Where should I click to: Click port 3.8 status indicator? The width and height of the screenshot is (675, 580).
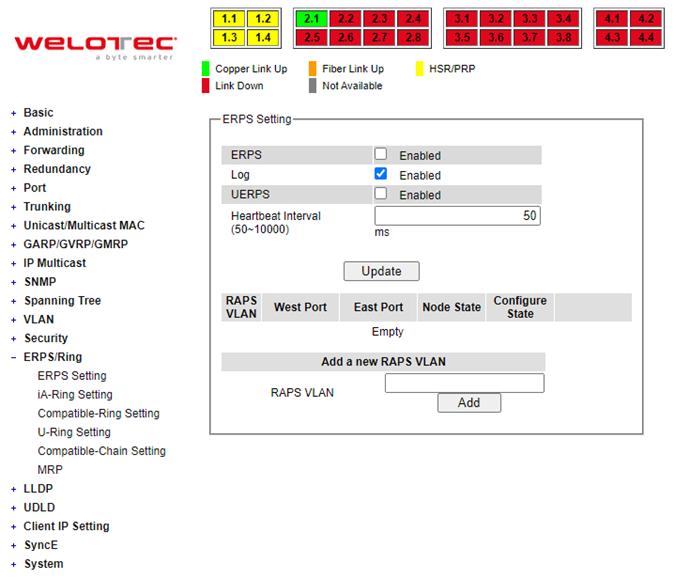point(563,37)
